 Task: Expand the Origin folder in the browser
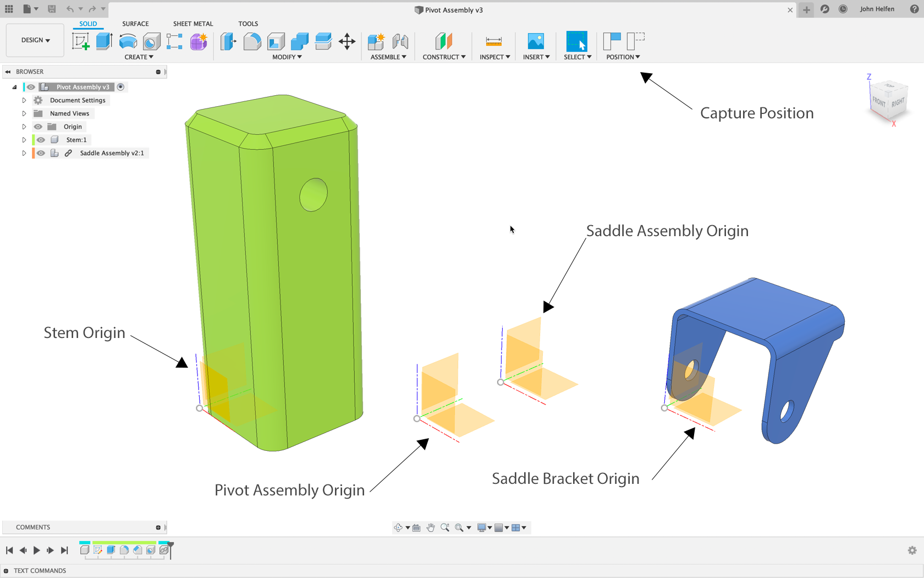[24, 126]
